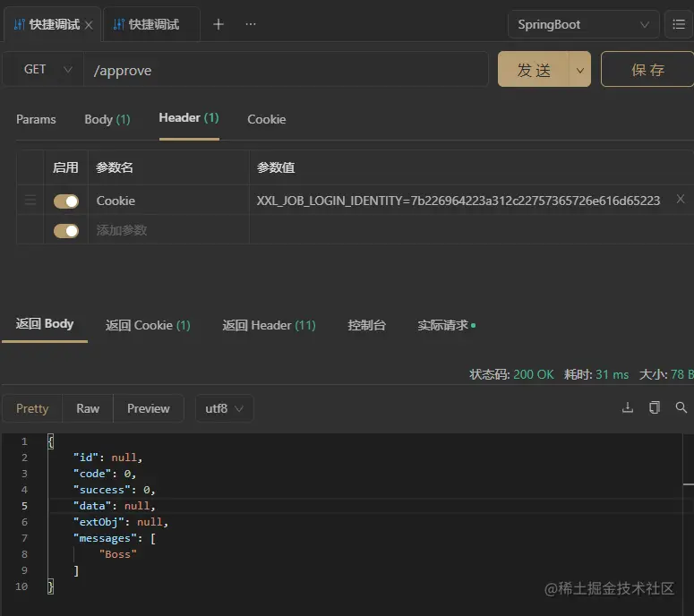Click the "success": 0 line
The image size is (694, 616).
pos(115,490)
